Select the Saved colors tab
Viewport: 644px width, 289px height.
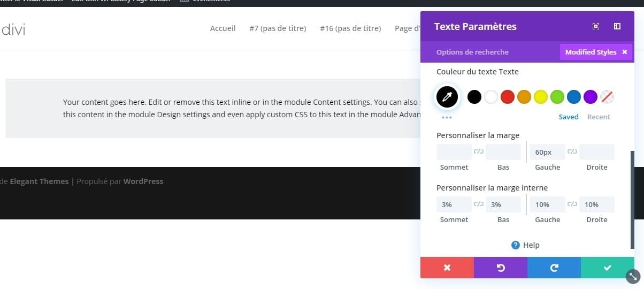[569, 117]
